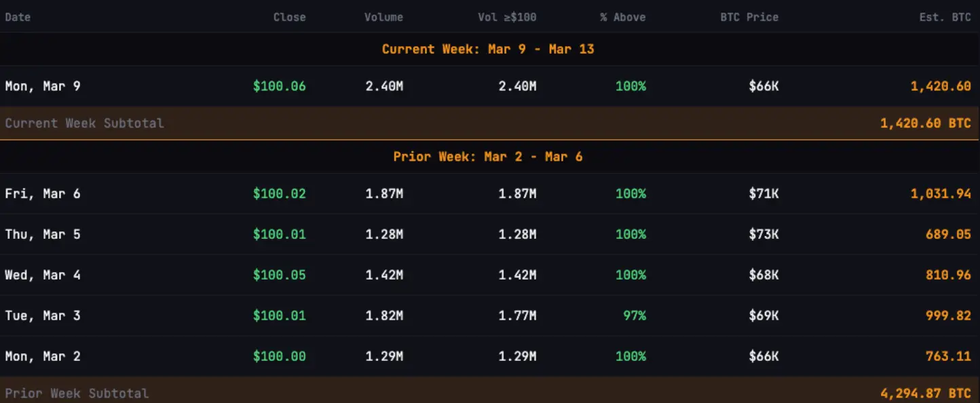Click the $68K BTC price
Viewport: 980px width, 403px height.
[764, 275]
